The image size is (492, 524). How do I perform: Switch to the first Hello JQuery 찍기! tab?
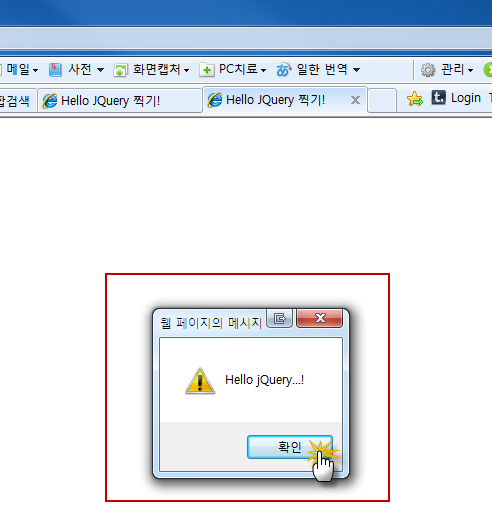pos(120,101)
